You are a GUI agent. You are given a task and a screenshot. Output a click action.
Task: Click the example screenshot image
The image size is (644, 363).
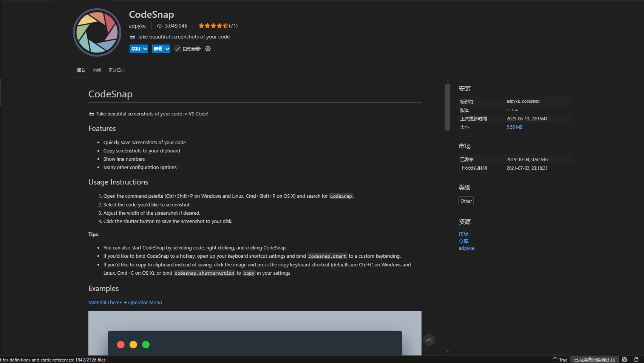pos(255,333)
